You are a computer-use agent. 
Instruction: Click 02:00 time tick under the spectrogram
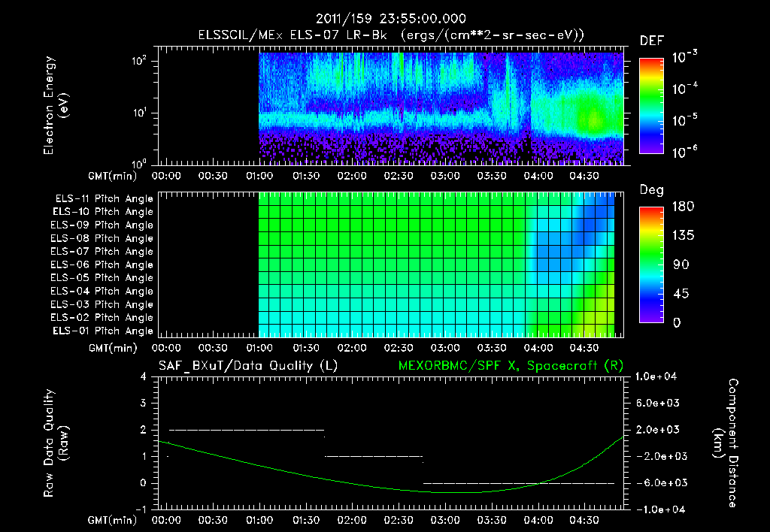tap(352, 176)
